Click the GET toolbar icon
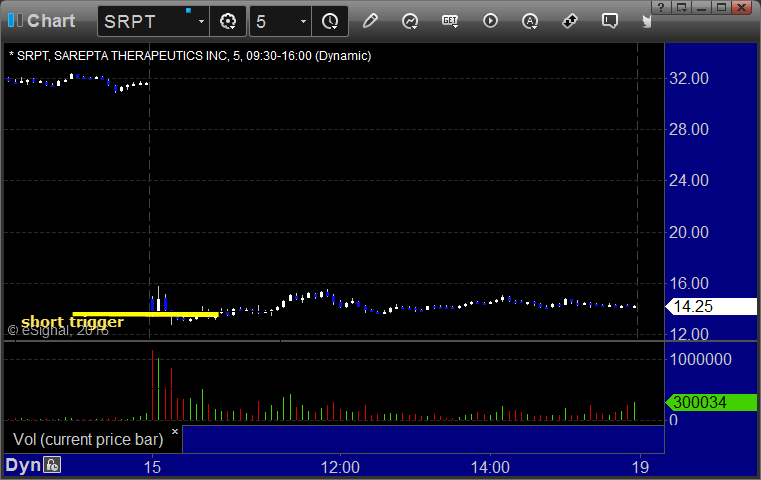Image resolution: width=761 pixels, height=480 pixels. [x=450, y=21]
